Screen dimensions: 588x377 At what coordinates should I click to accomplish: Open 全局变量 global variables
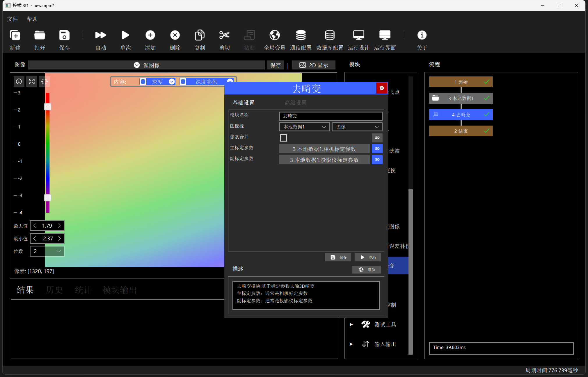275,35
